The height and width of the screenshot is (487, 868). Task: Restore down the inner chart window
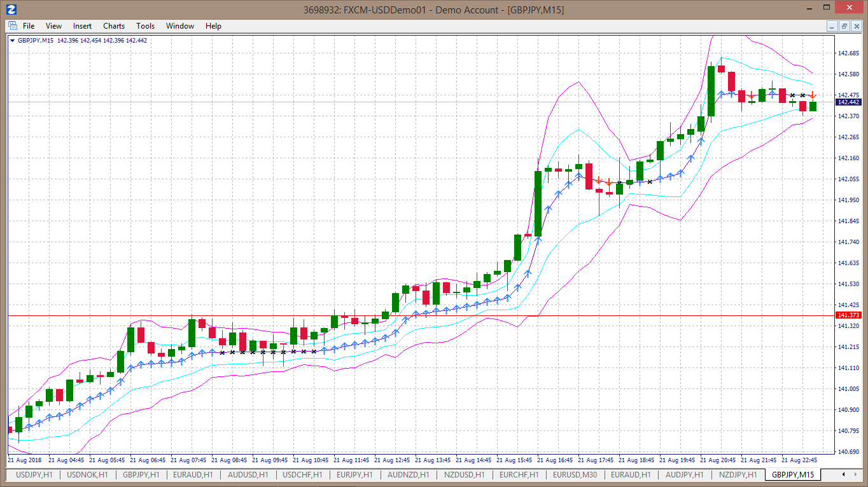click(844, 26)
